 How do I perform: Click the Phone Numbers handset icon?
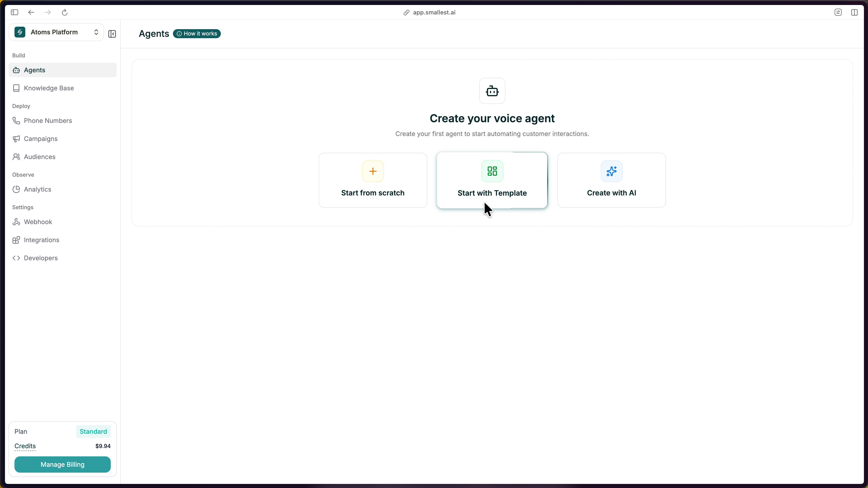tap(16, 121)
